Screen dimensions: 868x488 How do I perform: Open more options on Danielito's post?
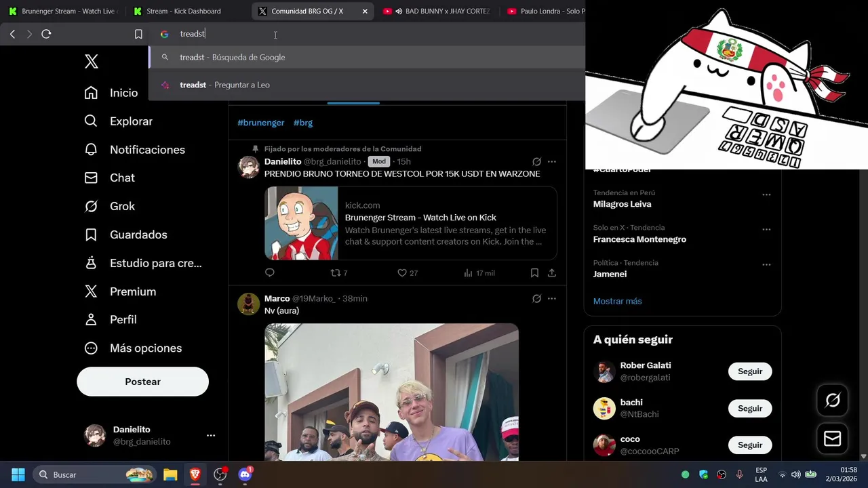tap(552, 161)
